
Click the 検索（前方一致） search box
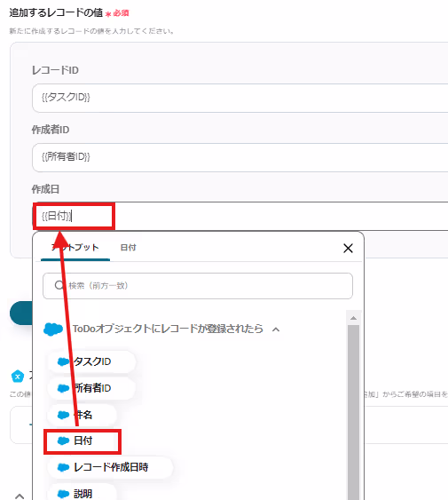click(198, 286)
